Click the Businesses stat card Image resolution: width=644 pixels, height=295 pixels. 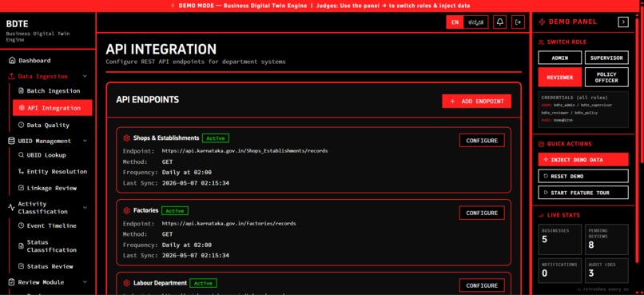coord(560,239)
